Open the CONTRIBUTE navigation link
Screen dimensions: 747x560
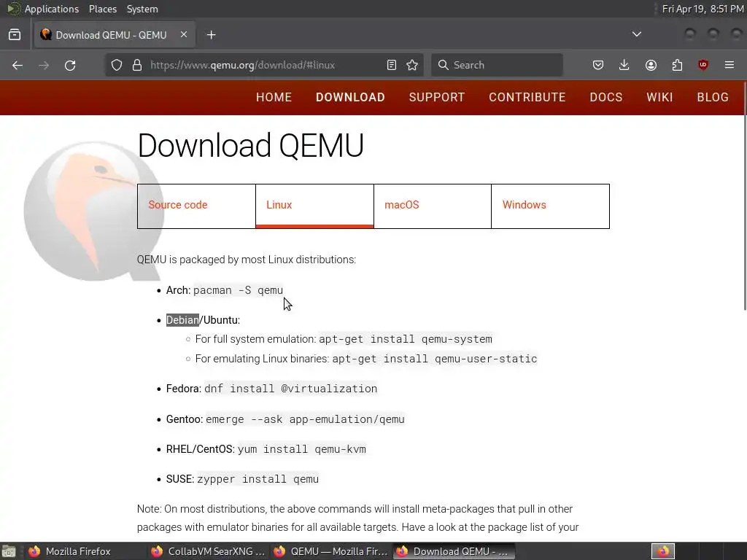pos(527,97)
